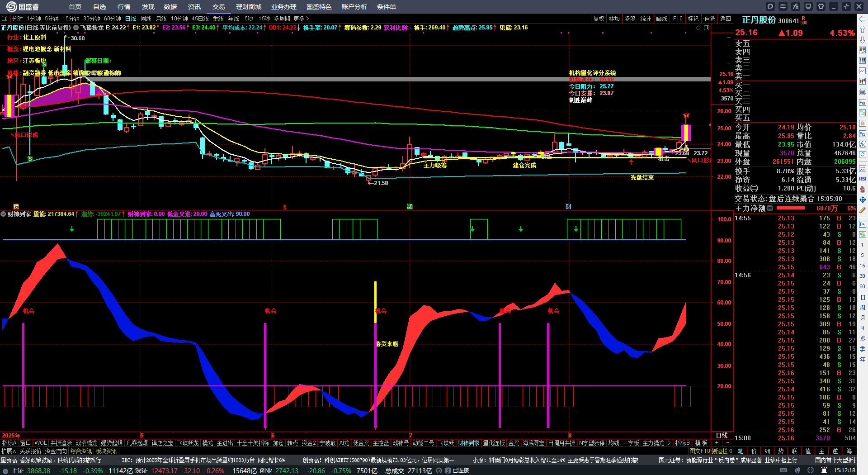Open the 交易 menu
This screenshot has height=475, width=868.
tap(219, 7)
